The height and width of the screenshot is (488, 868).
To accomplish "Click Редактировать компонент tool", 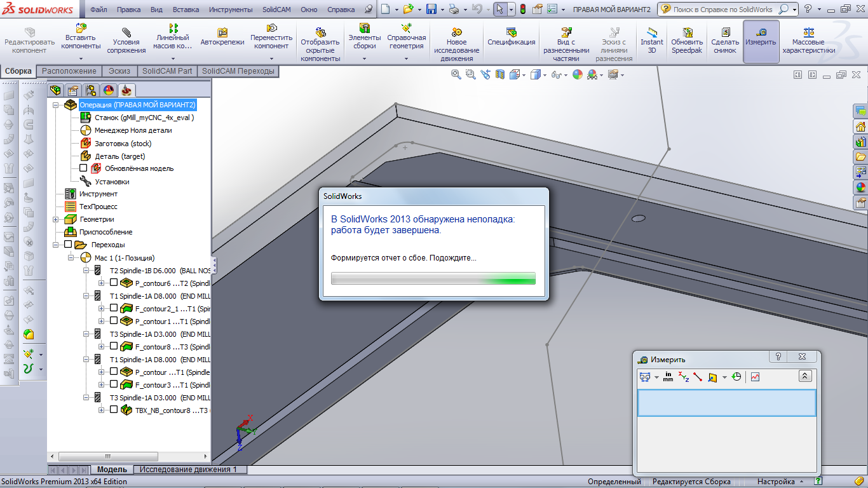I will click(29, 41).
